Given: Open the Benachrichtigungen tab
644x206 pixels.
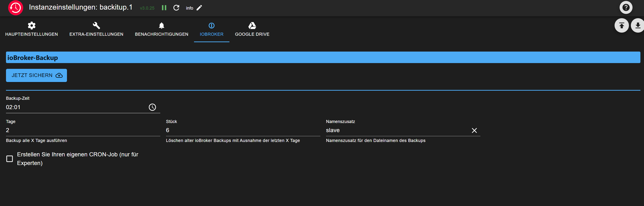Looking at the screenshot, I should tap(161, 29).
